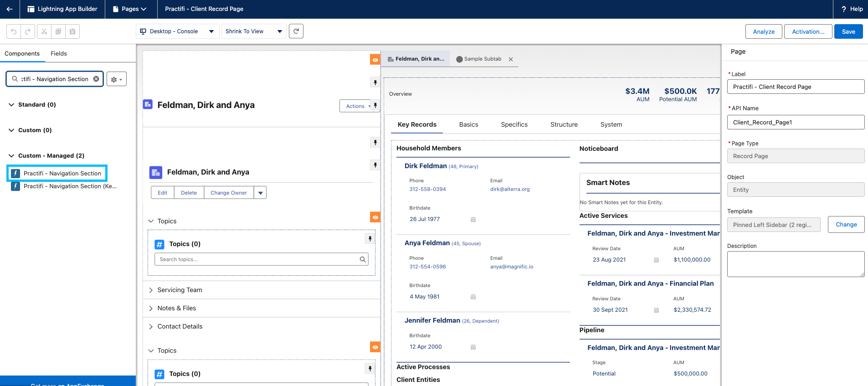Click the Search topics... field in first Topics card
This screenshot has height=386, width=868.
pyautogui.click(x=262, y=259)
